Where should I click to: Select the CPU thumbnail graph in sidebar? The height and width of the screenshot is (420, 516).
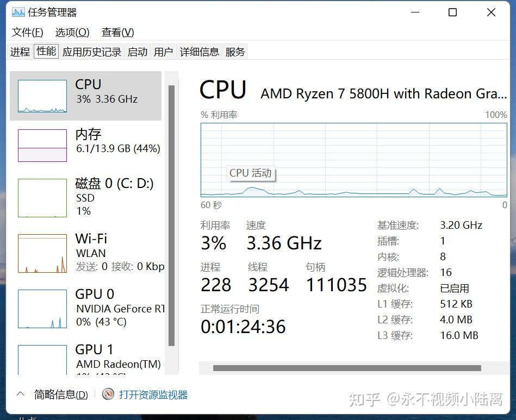tap(42, 96)
